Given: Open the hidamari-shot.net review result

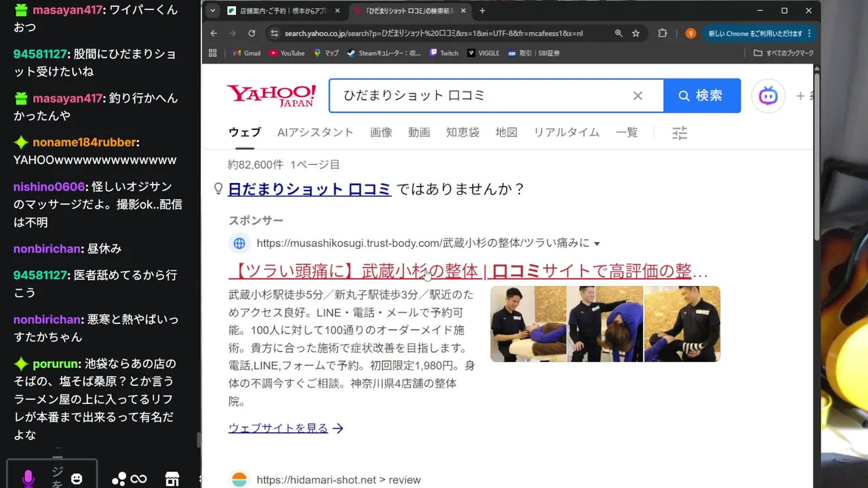Looking at the screenshot, I should point(338,480).
